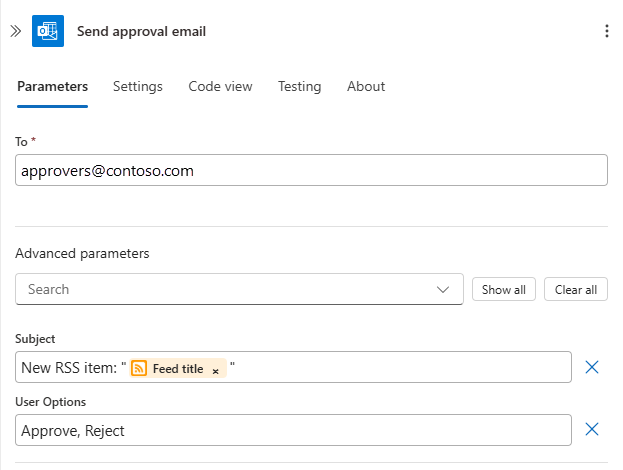
Task: Collapse the panel with double chevron icon
Action: pos(15,31)
